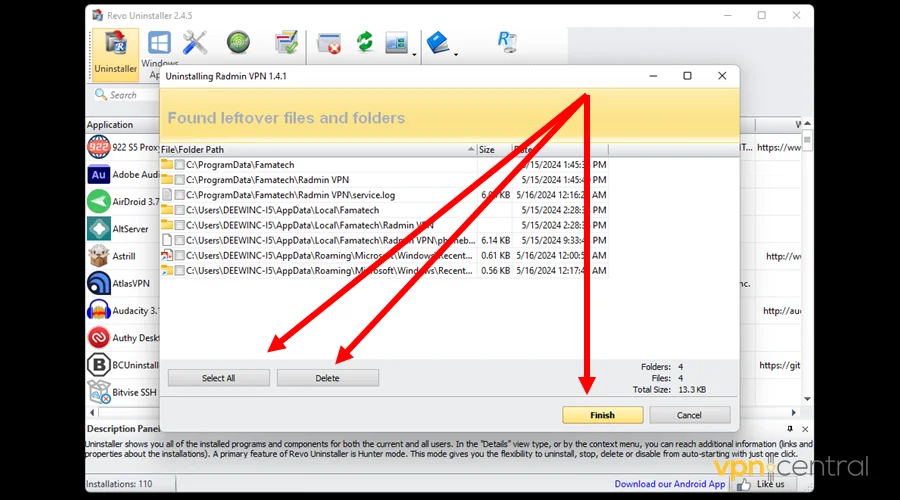
Task: Open the View icon dropdown arrow
Action: coord(414,55)
